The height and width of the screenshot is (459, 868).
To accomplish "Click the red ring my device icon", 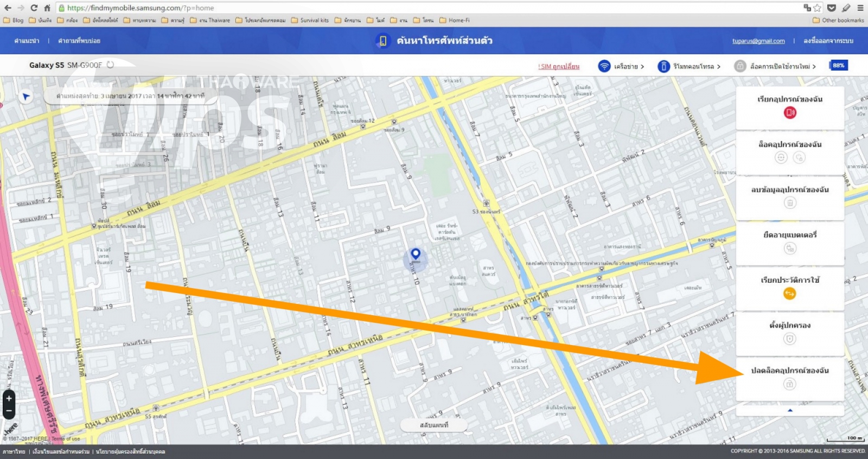I will coord(790,113).
